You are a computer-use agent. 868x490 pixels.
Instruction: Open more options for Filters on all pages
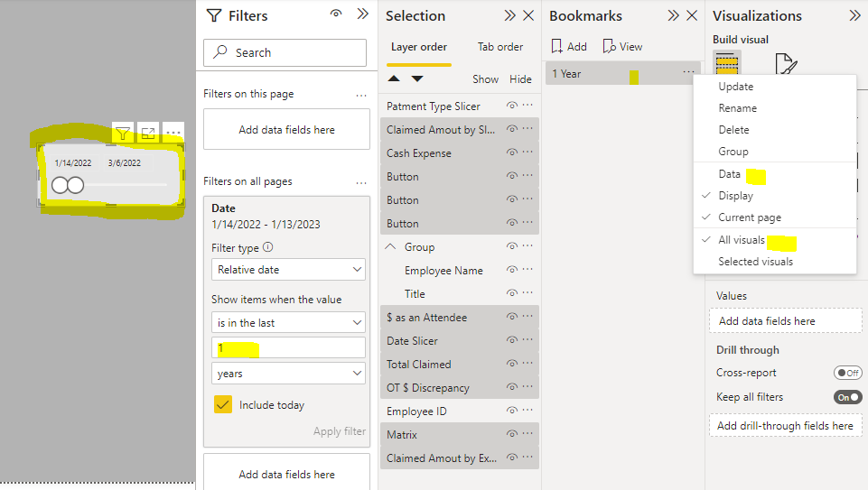(x=361, y=182)
